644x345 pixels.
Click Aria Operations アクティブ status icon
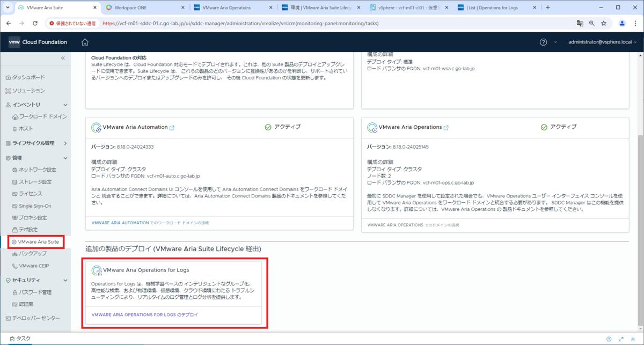pyautogui.click(x=544, y=127)
